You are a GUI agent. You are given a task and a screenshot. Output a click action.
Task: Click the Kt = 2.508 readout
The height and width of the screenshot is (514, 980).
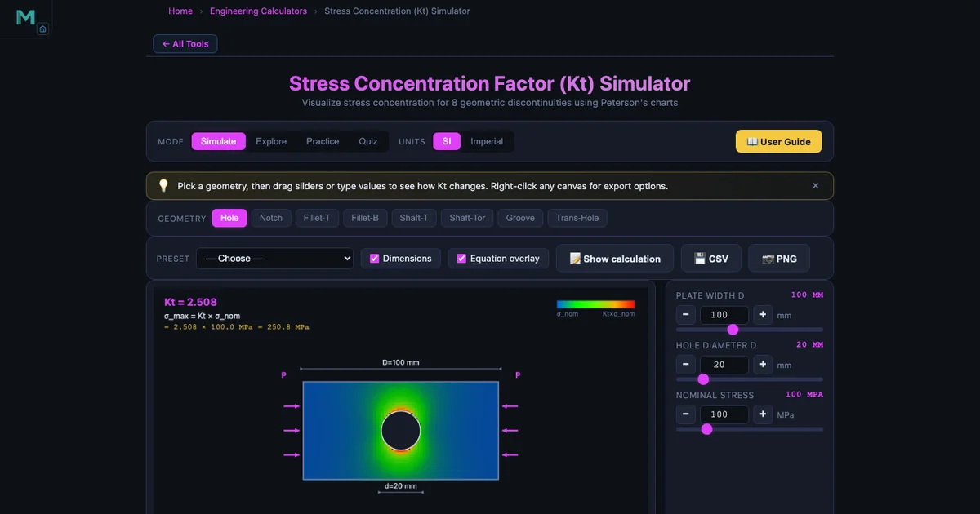click(190, 302)
